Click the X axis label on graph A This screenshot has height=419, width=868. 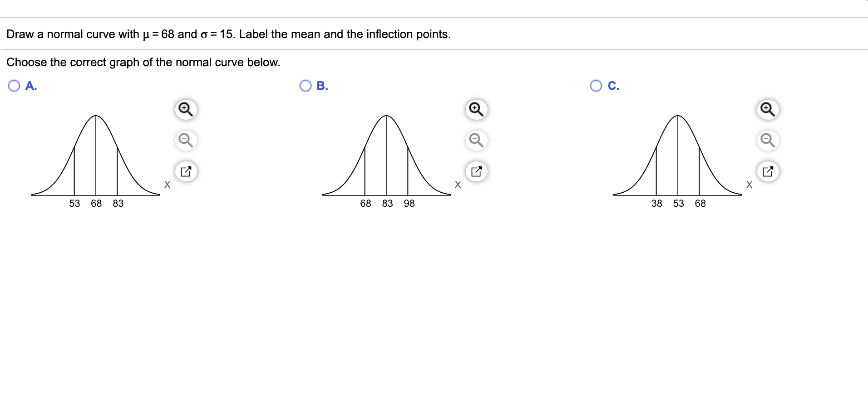(x=167, y=184)
